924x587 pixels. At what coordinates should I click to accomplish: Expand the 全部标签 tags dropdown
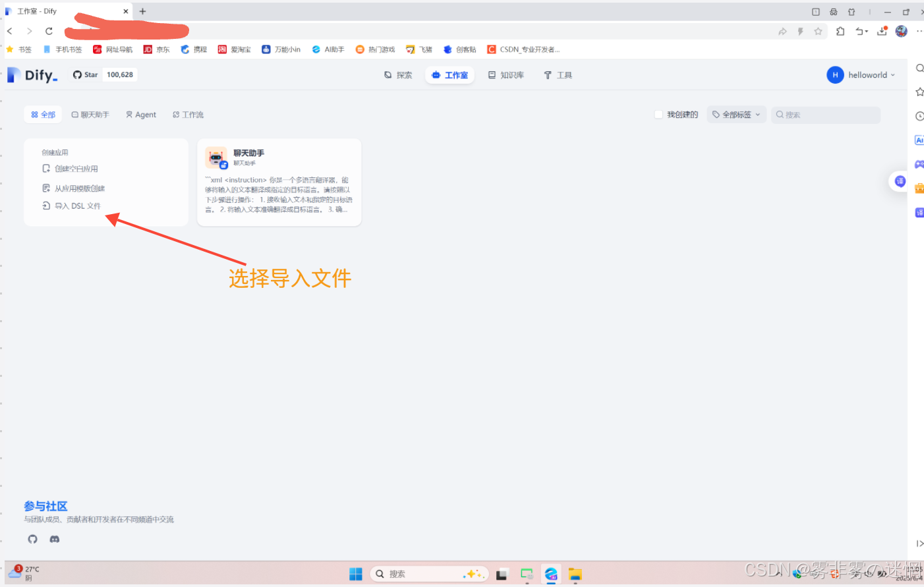point(737,115)
